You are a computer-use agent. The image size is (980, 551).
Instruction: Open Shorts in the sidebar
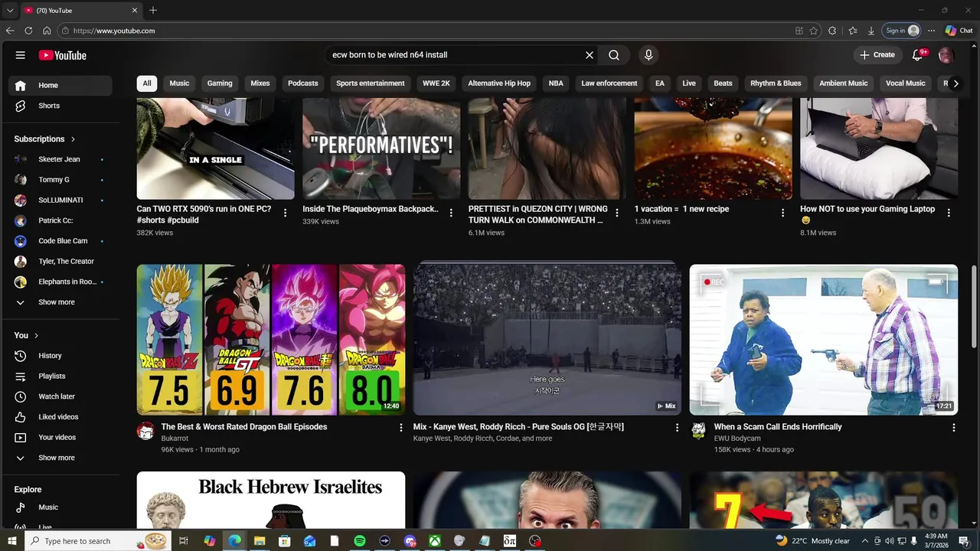click(62, 106)
